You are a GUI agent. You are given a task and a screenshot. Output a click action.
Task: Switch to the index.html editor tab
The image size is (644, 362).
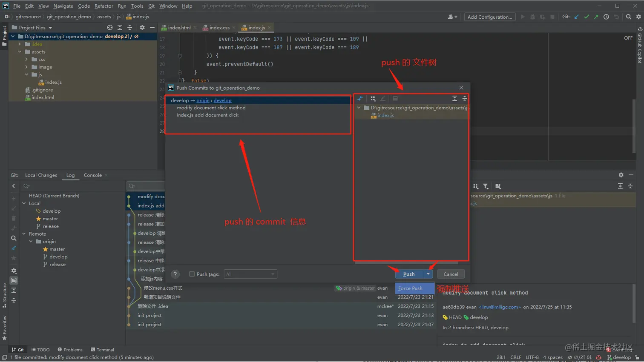click(x=179, y=28)
